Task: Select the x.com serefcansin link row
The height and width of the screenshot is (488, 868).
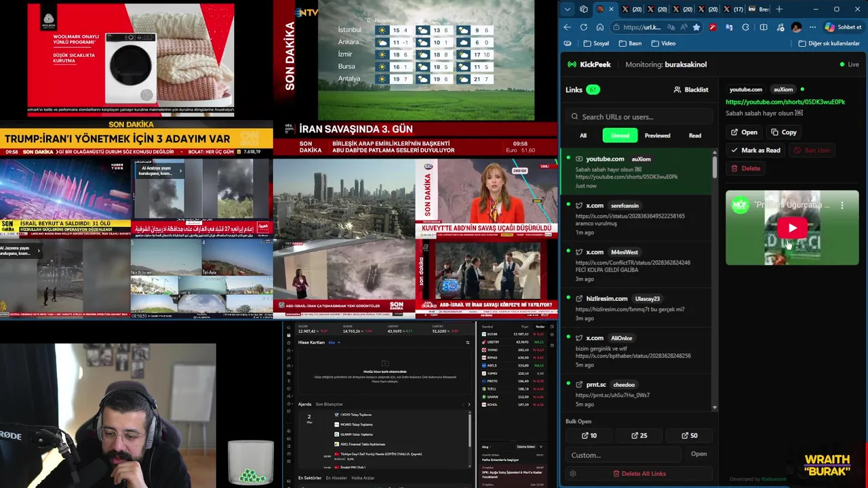Action: click(635, 218)
